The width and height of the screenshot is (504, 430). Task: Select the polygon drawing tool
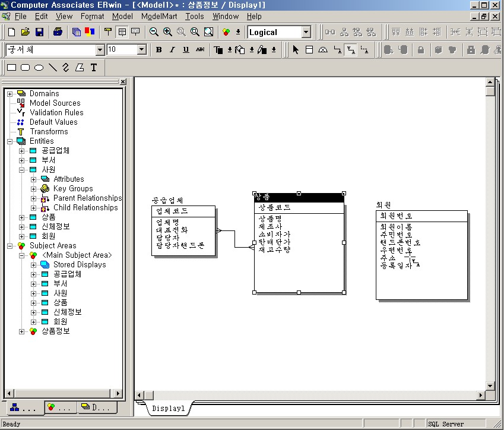(x=80, y=68)
